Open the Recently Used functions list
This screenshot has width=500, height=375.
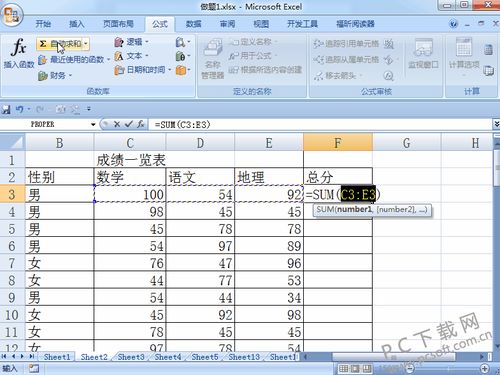74,60
